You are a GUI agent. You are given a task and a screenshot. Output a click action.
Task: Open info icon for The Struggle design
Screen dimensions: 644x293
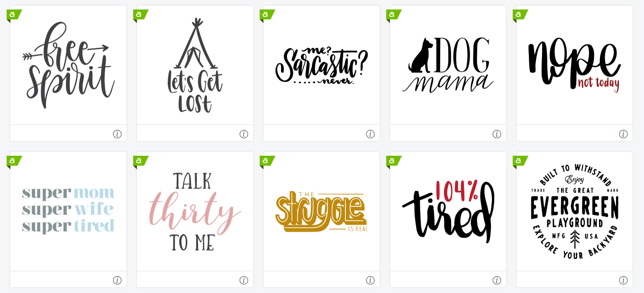[x=370, y=280]
